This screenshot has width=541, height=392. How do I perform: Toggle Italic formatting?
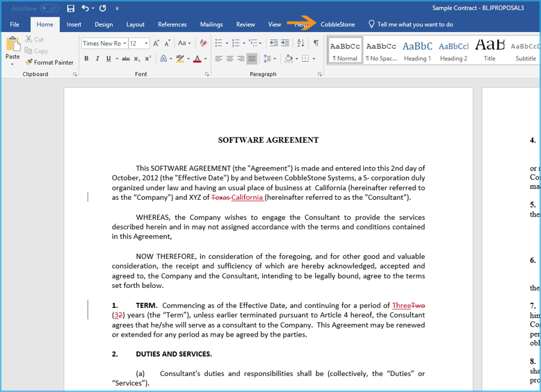(x=97, y=58)
